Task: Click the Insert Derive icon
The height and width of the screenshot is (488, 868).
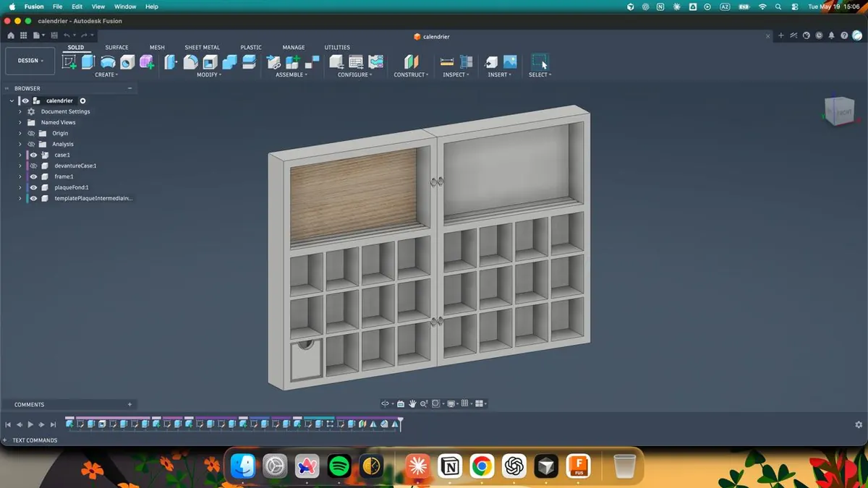Action: (x=491, y=62)
